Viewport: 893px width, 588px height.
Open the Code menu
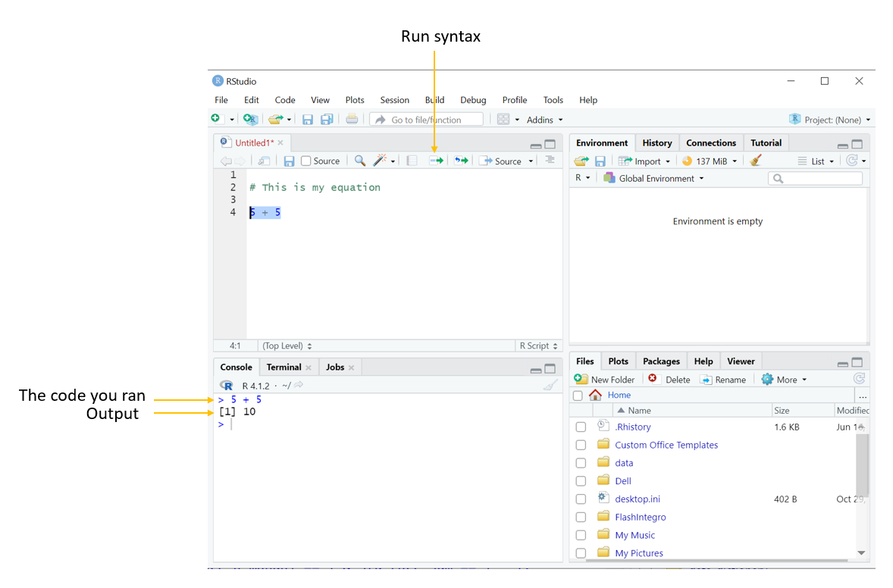tap(285, 100)
